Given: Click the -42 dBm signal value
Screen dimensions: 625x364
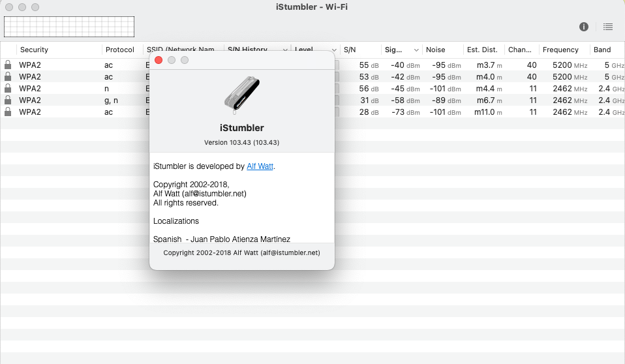Looking at the screenshot, I should pos(405,76).
